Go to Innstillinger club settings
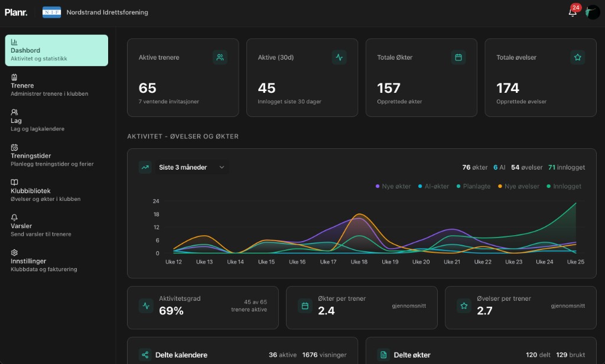605x364 pixels. coord(56,261)
